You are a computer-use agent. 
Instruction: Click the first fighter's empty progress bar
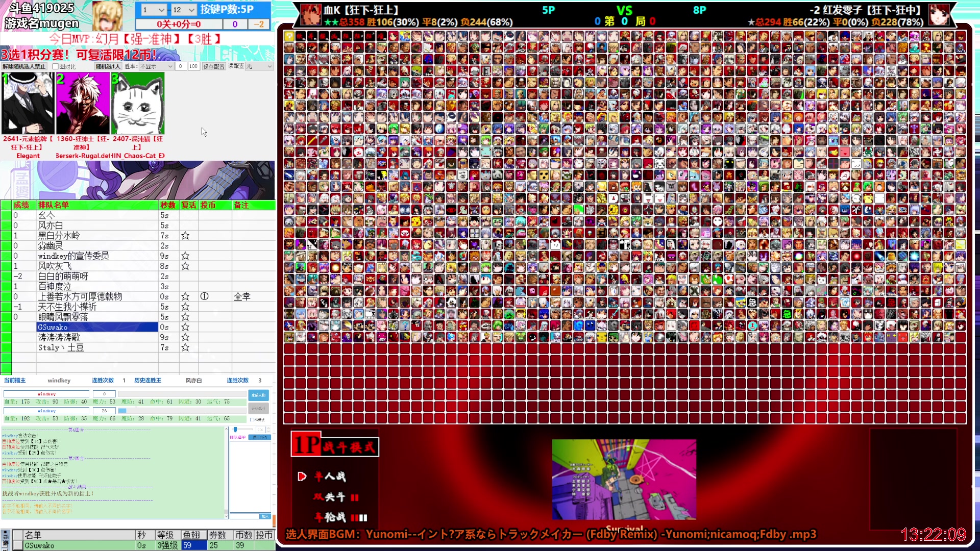pyautogui.click(x=182, y=394)
